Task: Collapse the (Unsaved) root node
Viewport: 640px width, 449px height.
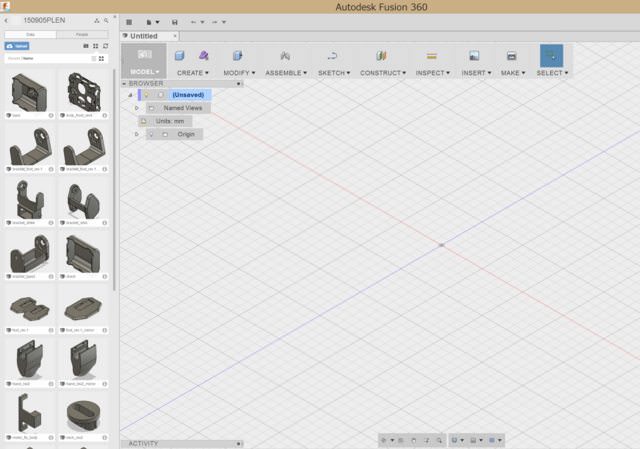Action: click(x=131, y=95)
